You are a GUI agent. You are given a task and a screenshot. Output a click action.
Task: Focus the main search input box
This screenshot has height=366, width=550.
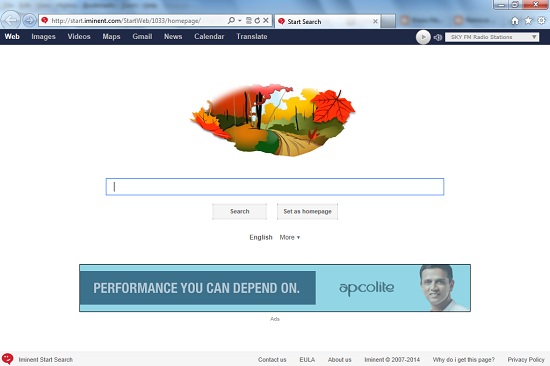[x=275, y=187]
